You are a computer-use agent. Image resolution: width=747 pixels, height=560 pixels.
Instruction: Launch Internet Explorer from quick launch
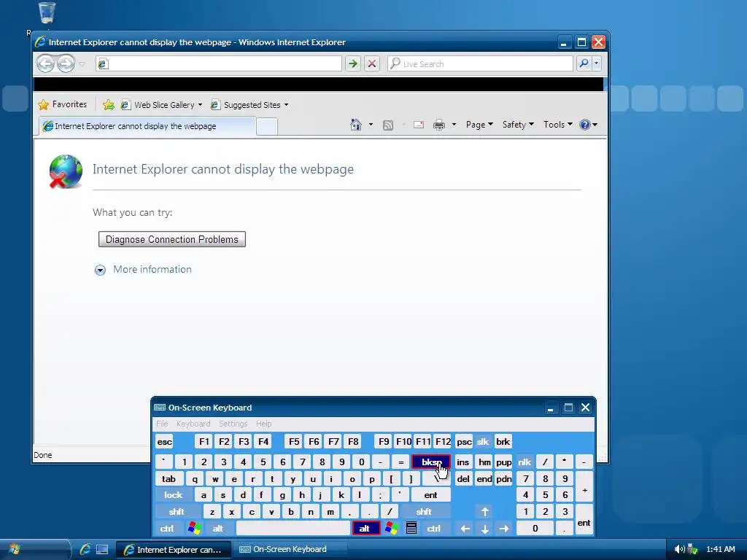85,550
